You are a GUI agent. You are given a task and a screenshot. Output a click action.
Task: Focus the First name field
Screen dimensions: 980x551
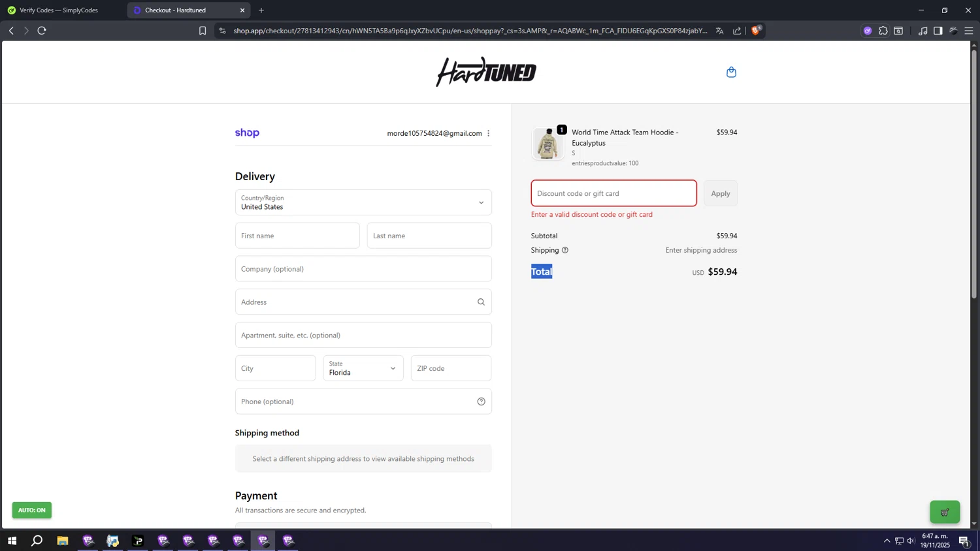(x=297, y=236)
